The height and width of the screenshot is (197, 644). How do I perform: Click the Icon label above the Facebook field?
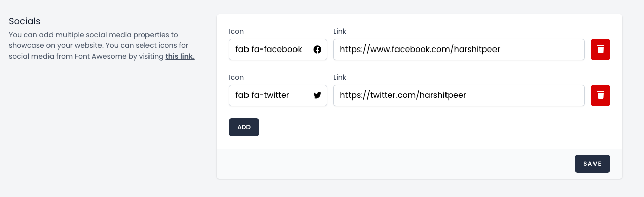pos(236,31)
